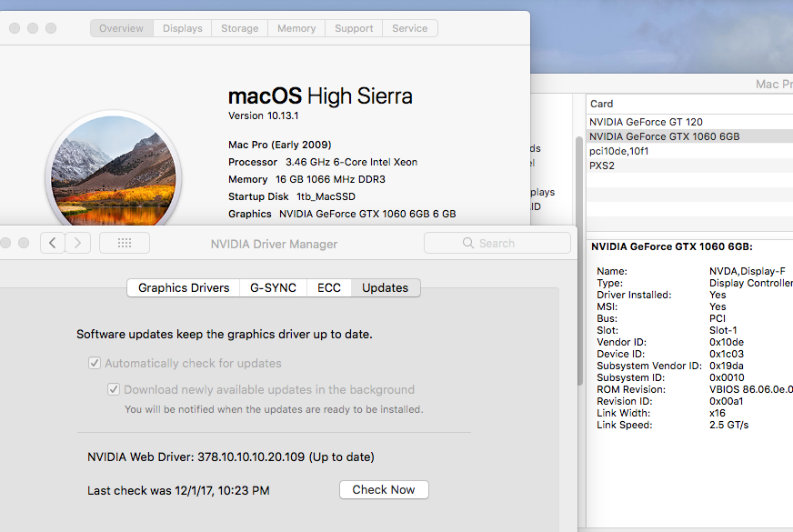Show all preferences grid icon
The image size is (793, 532).
(x=125, y=243)
